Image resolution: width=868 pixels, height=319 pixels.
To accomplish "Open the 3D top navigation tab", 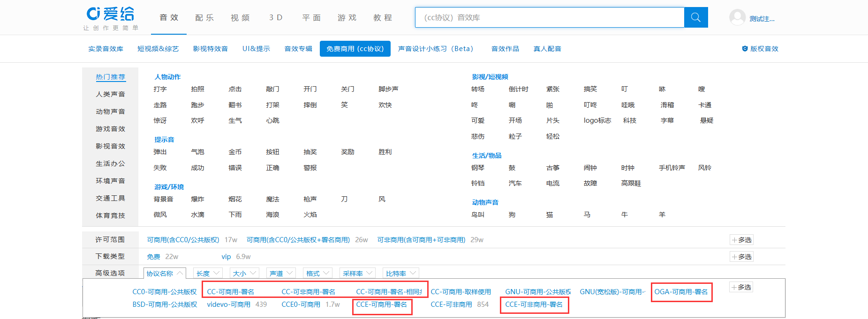I will click(276, 17).
